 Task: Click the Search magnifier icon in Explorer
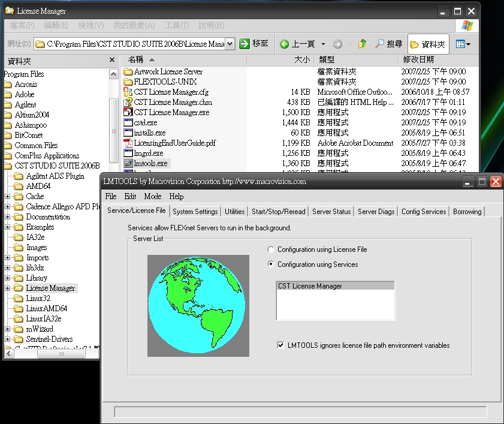379,44
